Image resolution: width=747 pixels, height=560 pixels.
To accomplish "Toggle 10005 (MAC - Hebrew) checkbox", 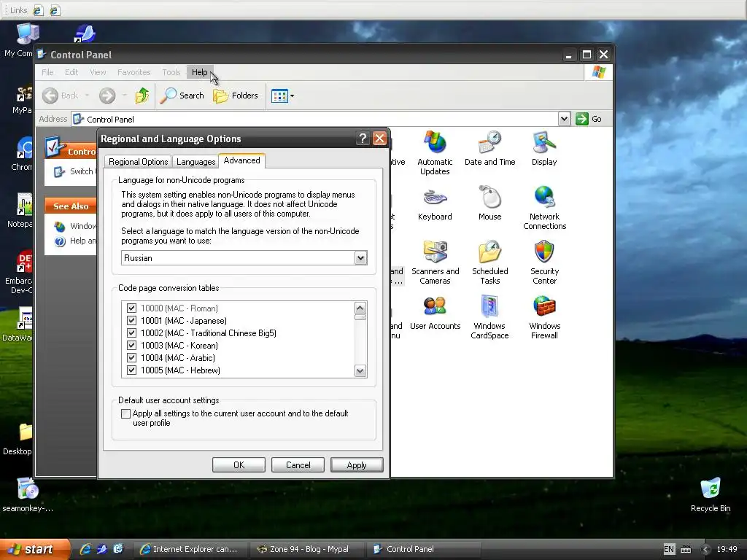I will [x=131, y=370].
